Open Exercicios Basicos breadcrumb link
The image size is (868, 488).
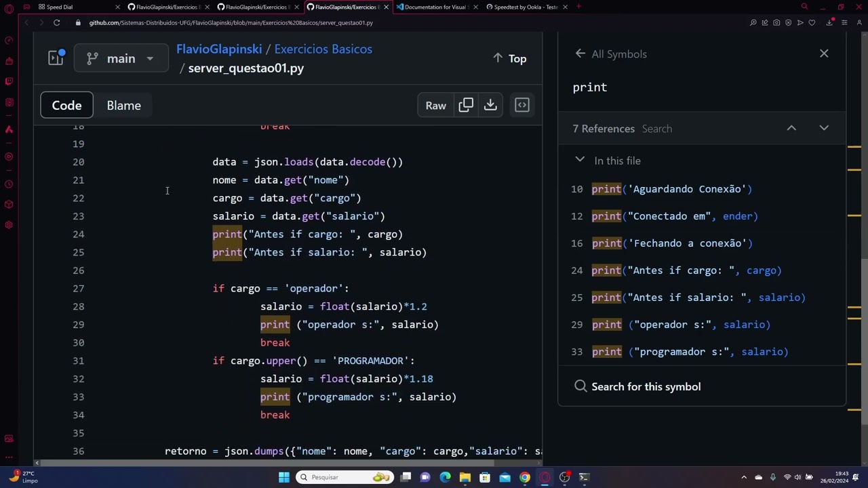coord(323,49)
